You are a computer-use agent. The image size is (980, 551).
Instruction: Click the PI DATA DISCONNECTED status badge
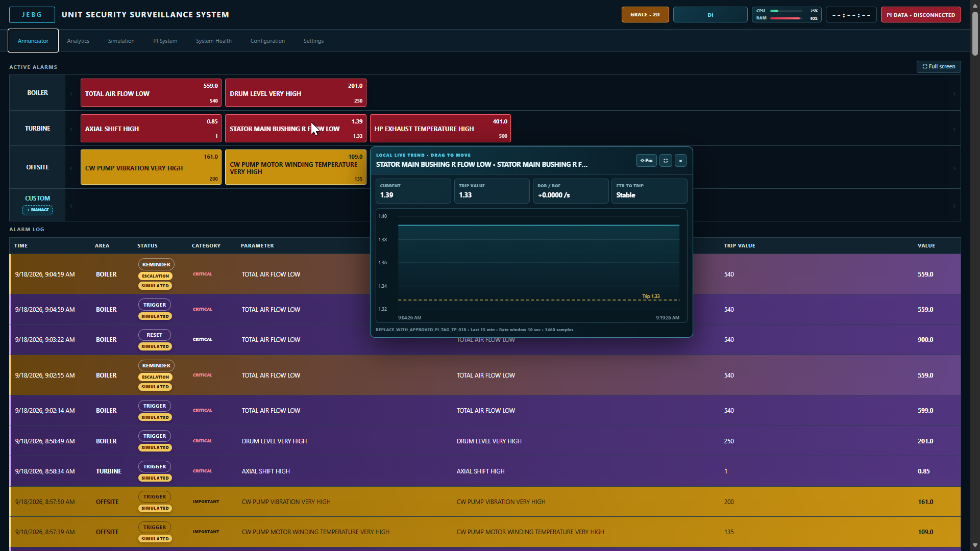[921, 15]
